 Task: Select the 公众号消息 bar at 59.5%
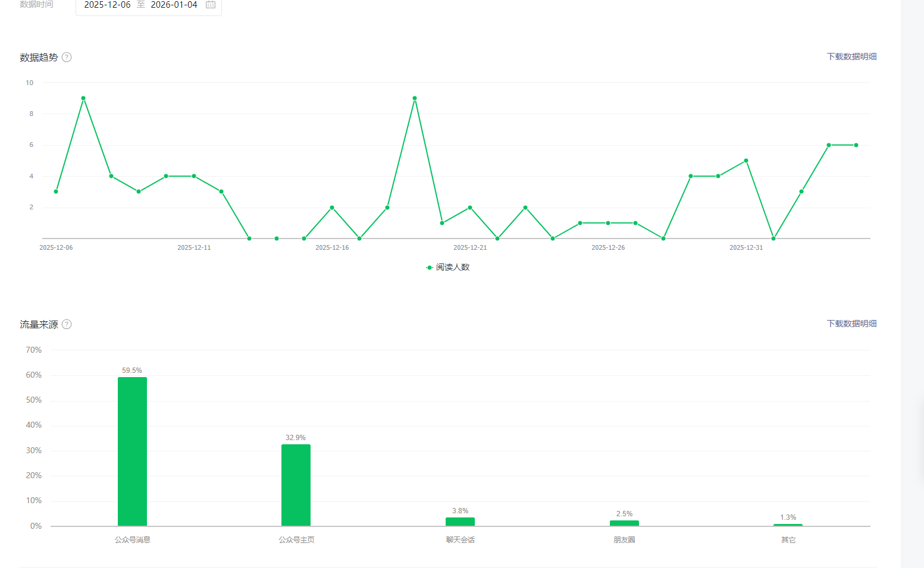pyautogui.click(x=132, y=451)
